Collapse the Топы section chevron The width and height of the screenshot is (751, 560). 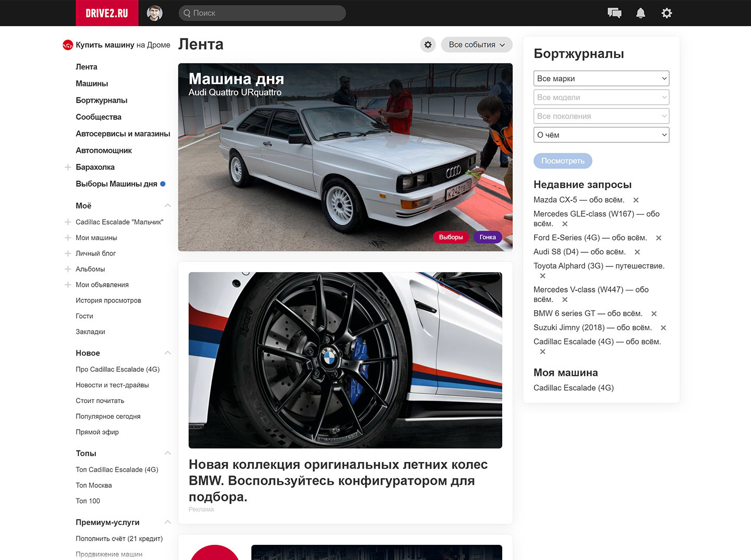click(x=167, y=453)
